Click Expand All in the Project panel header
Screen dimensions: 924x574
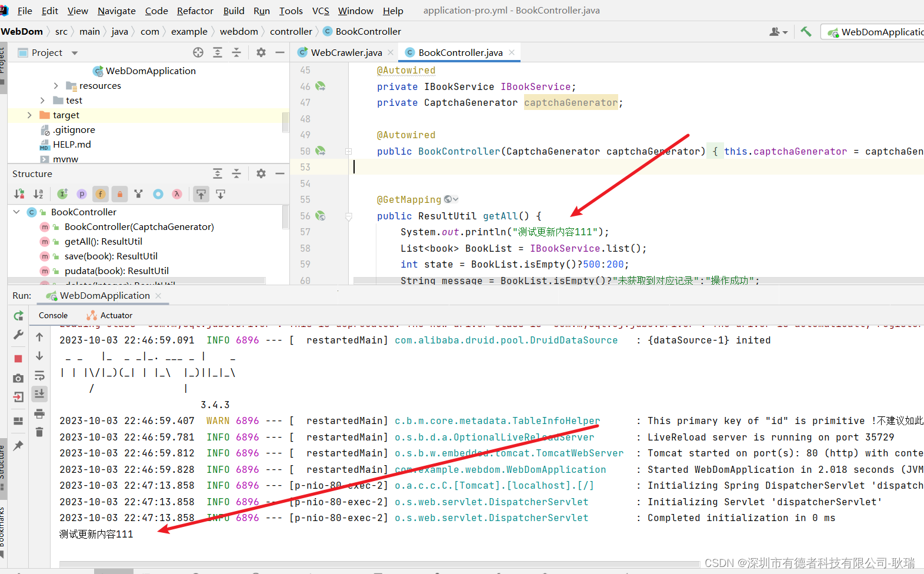(218, 52)
